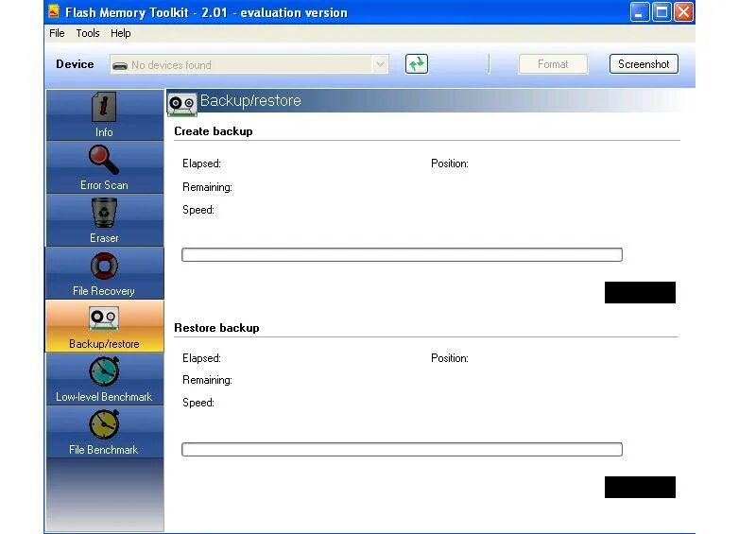The height and width of the screenshot is (534, 756).
Task: Click the Device label
Action: coord(75,64)
